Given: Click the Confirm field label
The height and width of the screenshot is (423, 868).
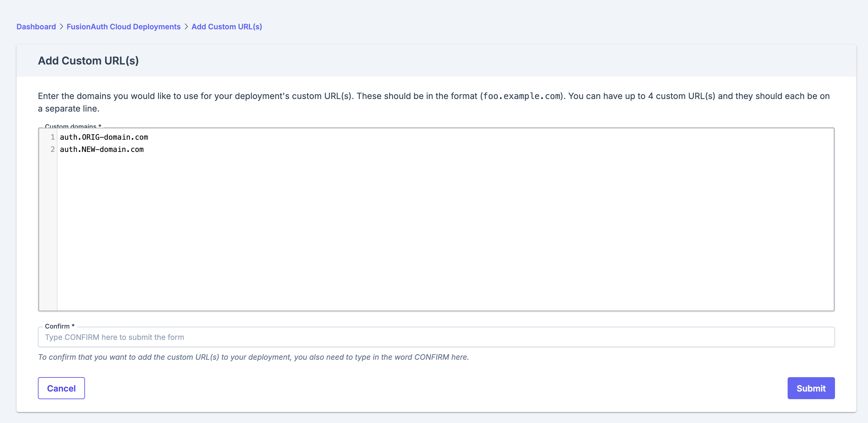Looking at the screenshot, I should [x=60, y=326].
